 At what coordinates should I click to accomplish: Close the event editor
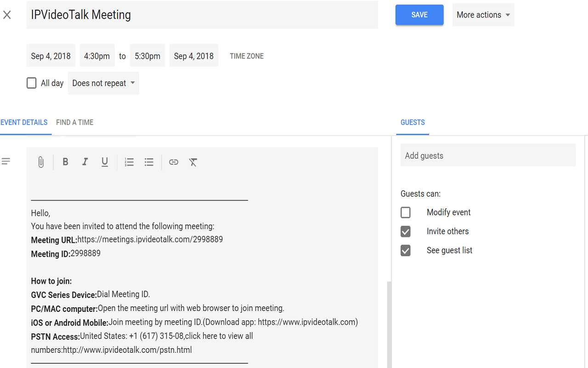7,15
